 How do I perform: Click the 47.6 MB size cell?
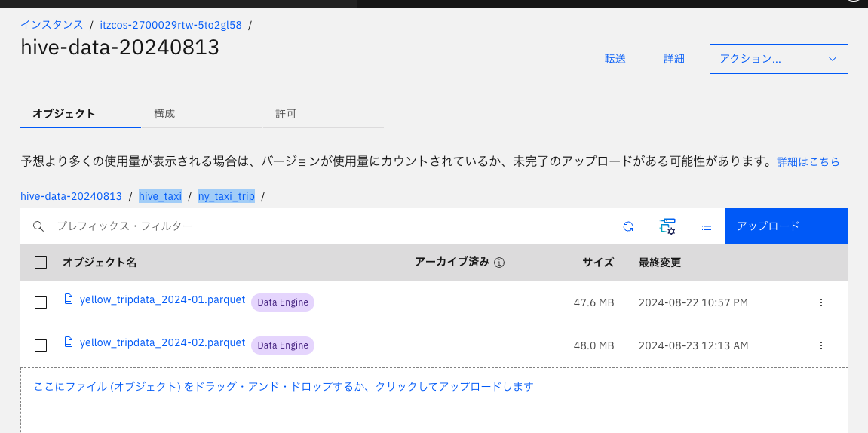(x=594, y=302)
